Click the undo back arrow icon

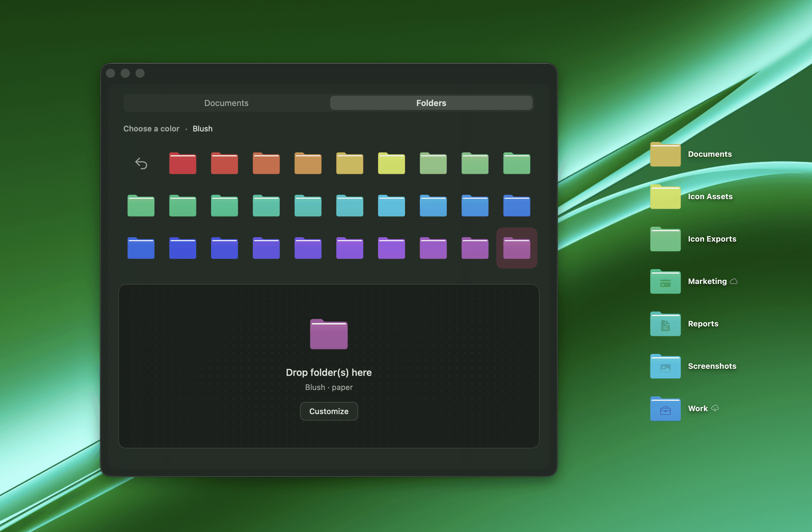click(x=141, y=164)
